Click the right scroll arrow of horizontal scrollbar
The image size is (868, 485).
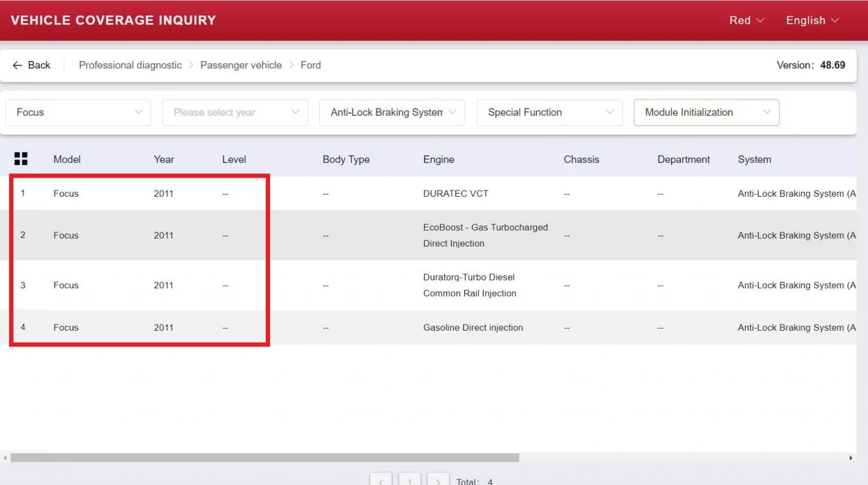850,458
